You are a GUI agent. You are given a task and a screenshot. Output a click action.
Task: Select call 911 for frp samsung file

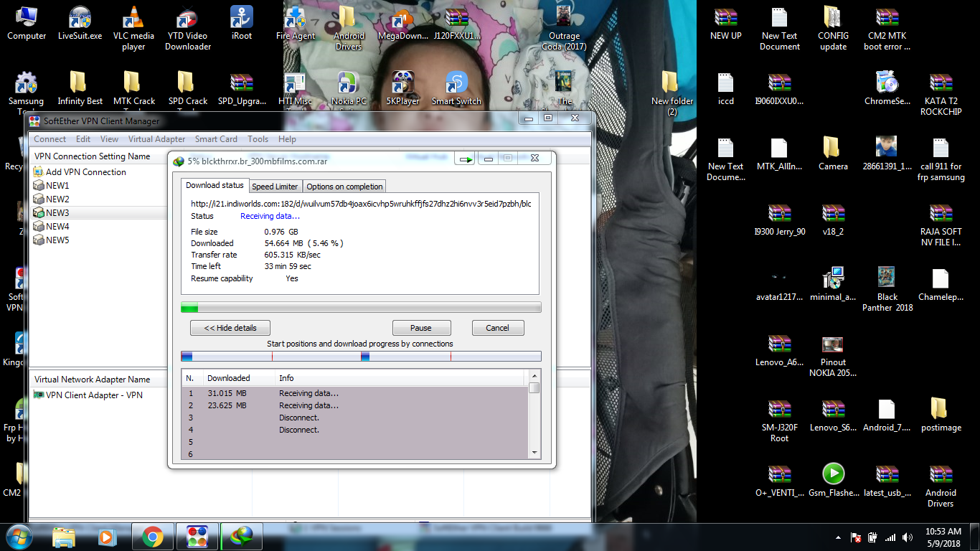pyautogui.click(x=941, y=159)
